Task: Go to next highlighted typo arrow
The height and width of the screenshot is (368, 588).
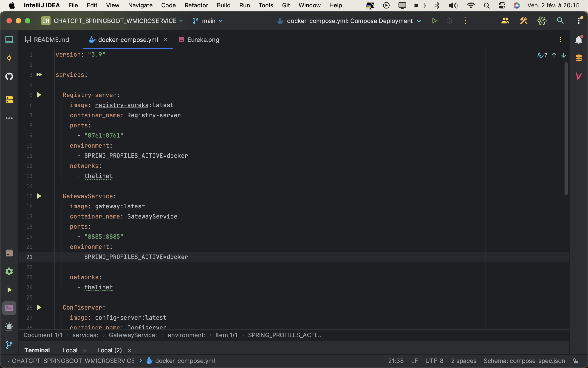Action: coord(564,55)
